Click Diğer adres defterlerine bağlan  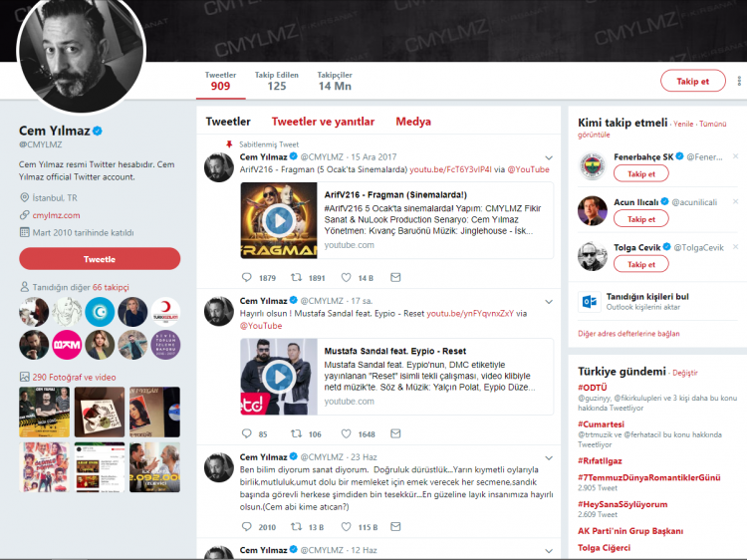point(628,334)
